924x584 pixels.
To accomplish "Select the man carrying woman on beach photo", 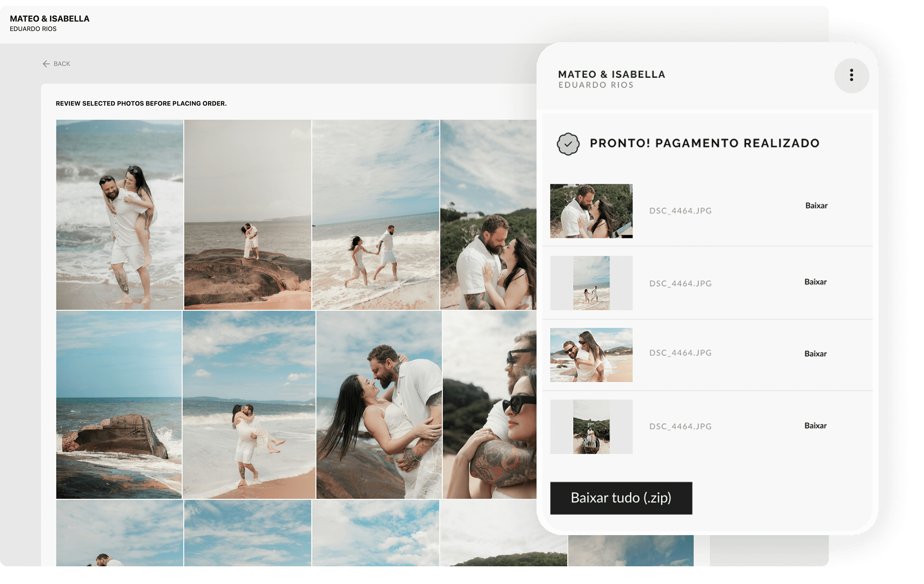I will 249,405.
